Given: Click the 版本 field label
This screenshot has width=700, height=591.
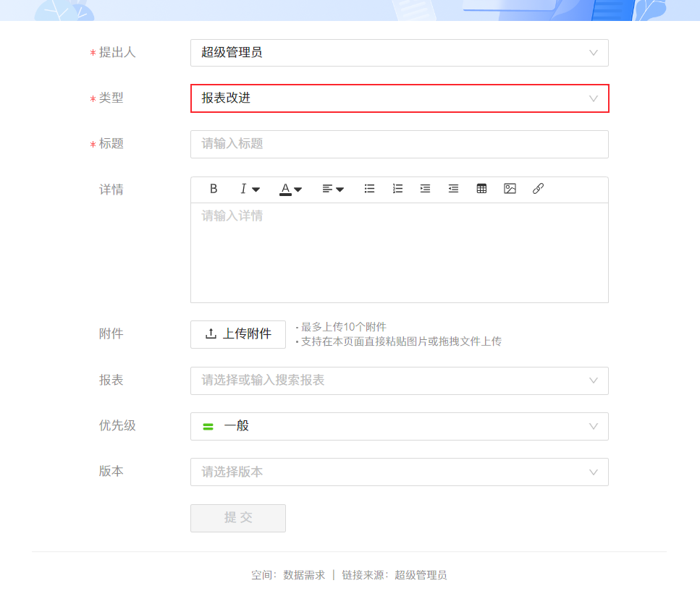Looking at the screenshot, I should pyautogui.click(x=111, y=471).
